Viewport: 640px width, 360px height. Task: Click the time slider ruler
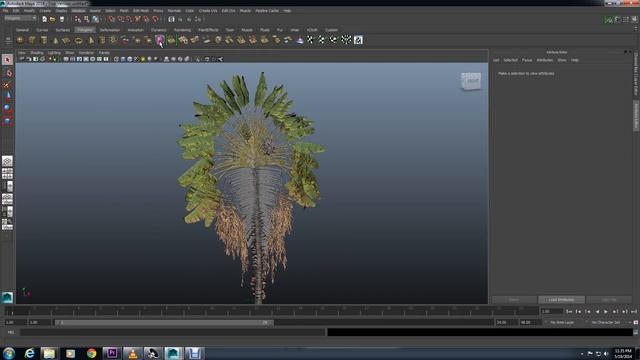(271, 311)
